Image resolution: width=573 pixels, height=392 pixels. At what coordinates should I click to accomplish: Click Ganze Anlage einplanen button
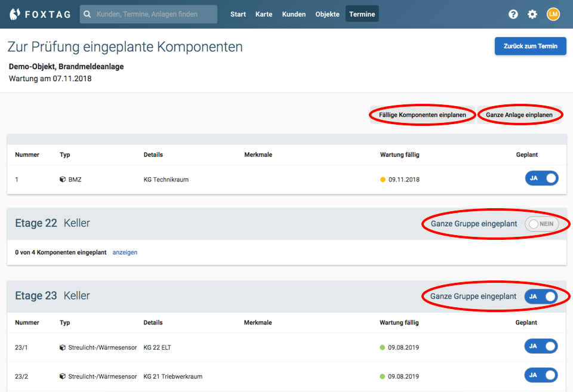tap(519, 115)
